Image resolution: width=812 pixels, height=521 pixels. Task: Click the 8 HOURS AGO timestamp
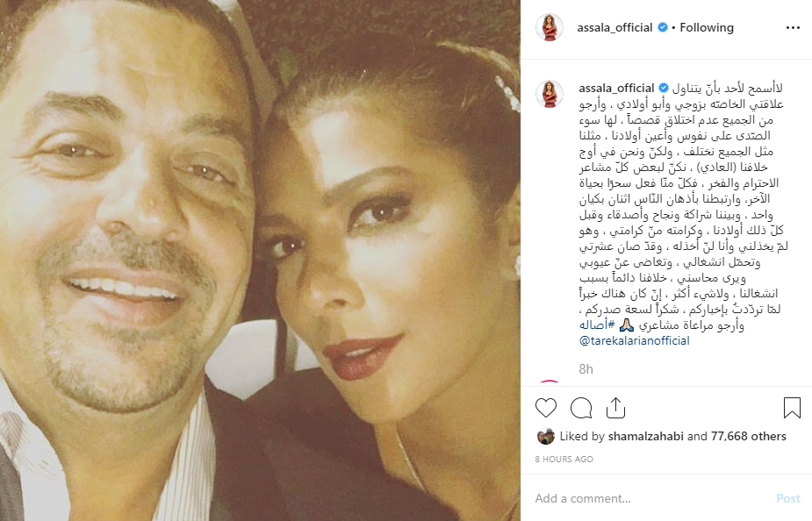tap(564, 459)
